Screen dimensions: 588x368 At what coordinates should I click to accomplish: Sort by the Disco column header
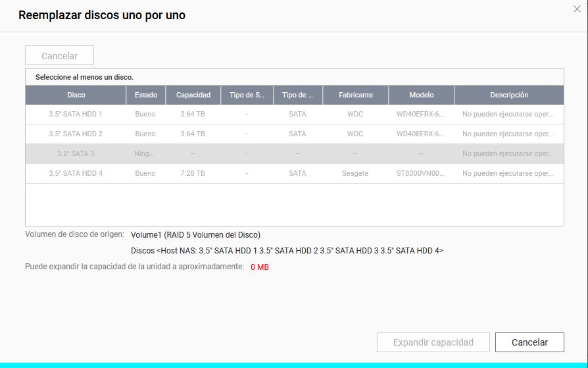coord(76,95)
